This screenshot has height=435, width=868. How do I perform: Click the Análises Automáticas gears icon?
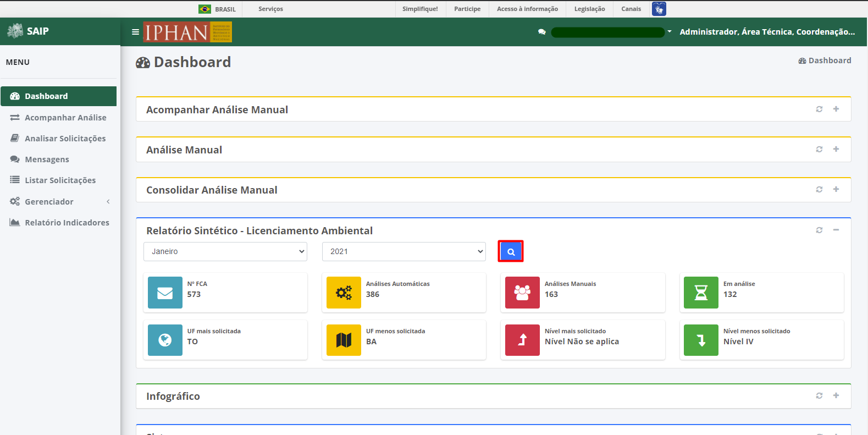pyautogui.click(x=344, y=293)
